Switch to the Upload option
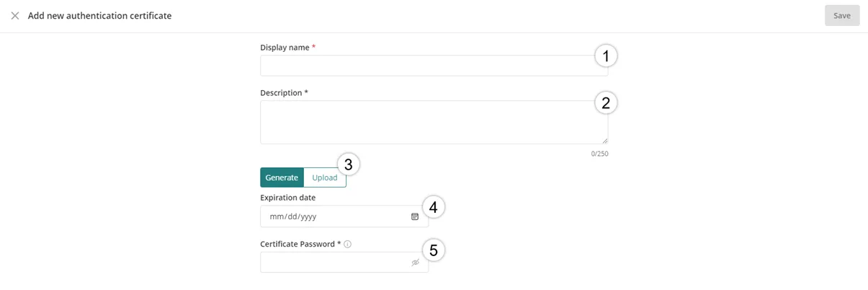 (x=325, y=177)
